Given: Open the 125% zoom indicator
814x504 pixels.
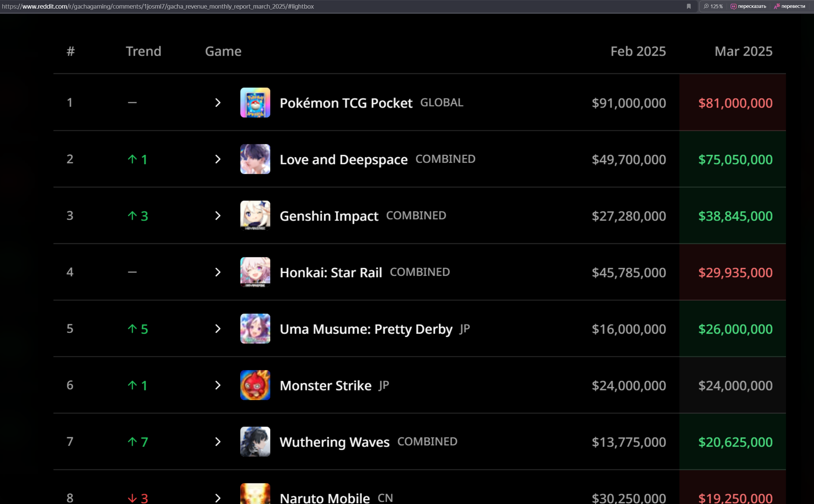Looking at the screenshot, I should click(713, 6).
